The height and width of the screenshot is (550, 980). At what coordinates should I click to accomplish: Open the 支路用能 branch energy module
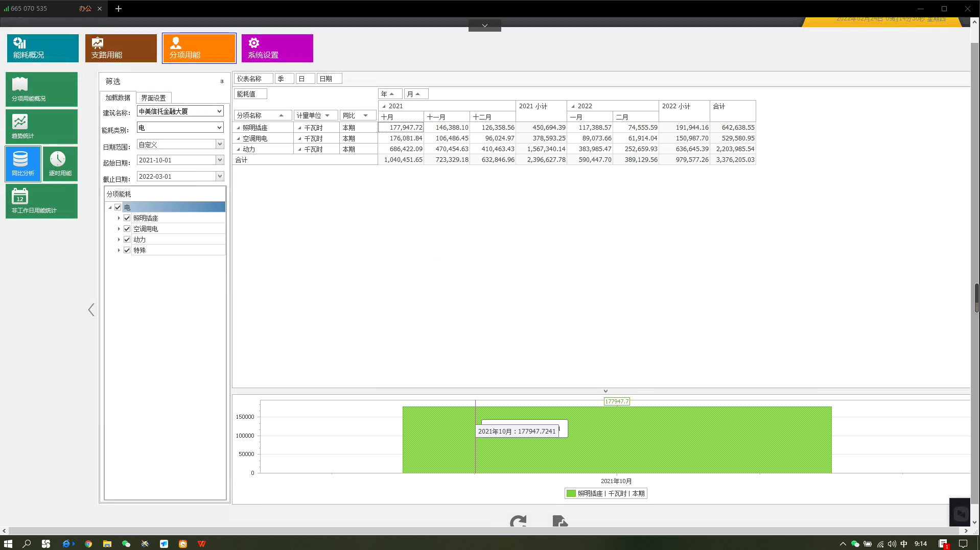(x=121, y=48)
